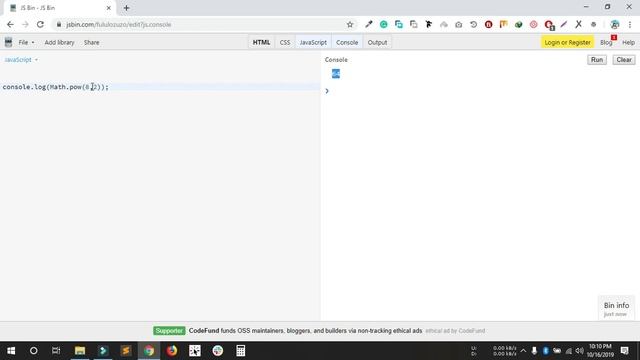Reload the page
Image resolution: width=640 pixels, height=360 pixels.
pos(40,24)
